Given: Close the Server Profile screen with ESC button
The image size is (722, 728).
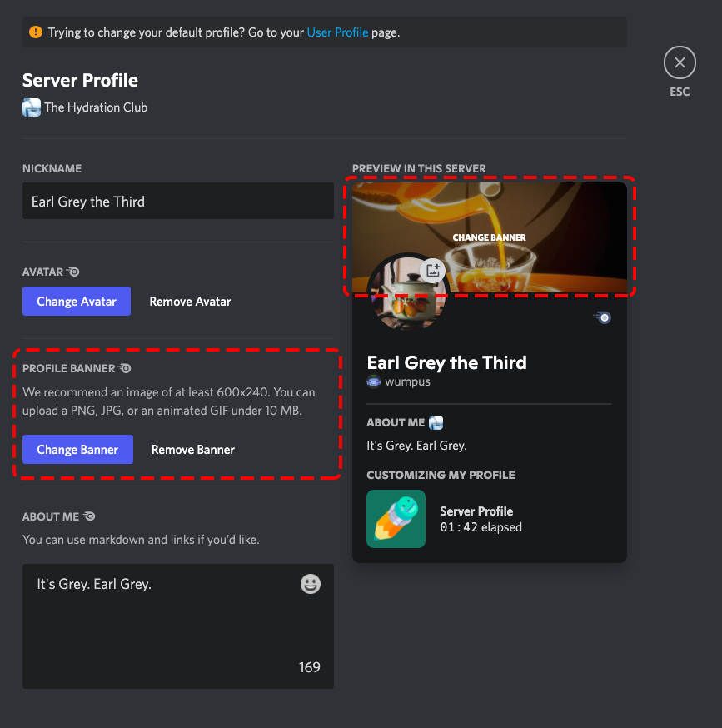Looking at the screenshot, I should coord(680,62).
